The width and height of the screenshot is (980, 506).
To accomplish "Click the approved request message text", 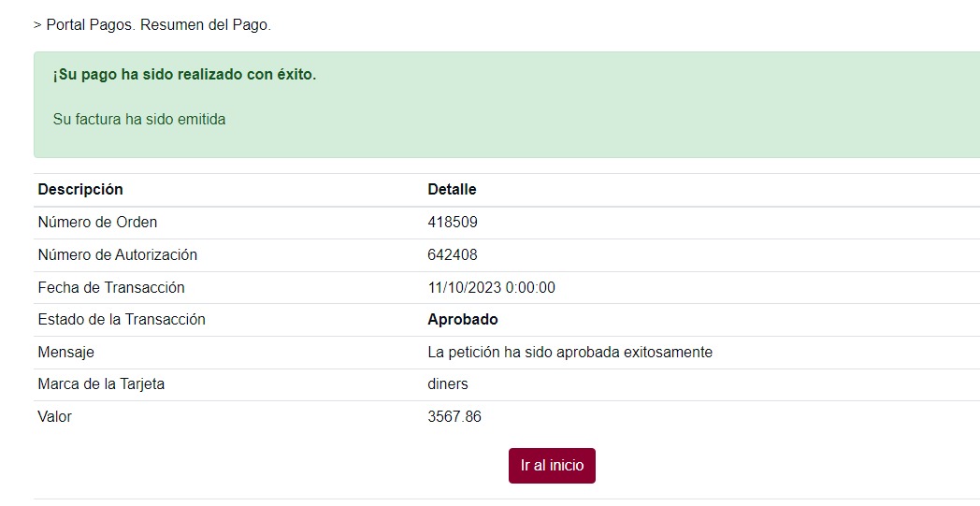I will point(569,353).
